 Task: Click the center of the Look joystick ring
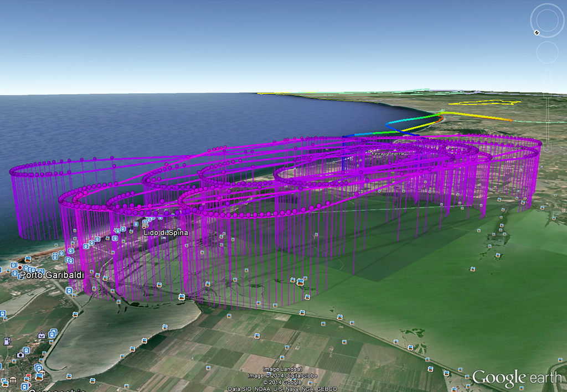547,20
